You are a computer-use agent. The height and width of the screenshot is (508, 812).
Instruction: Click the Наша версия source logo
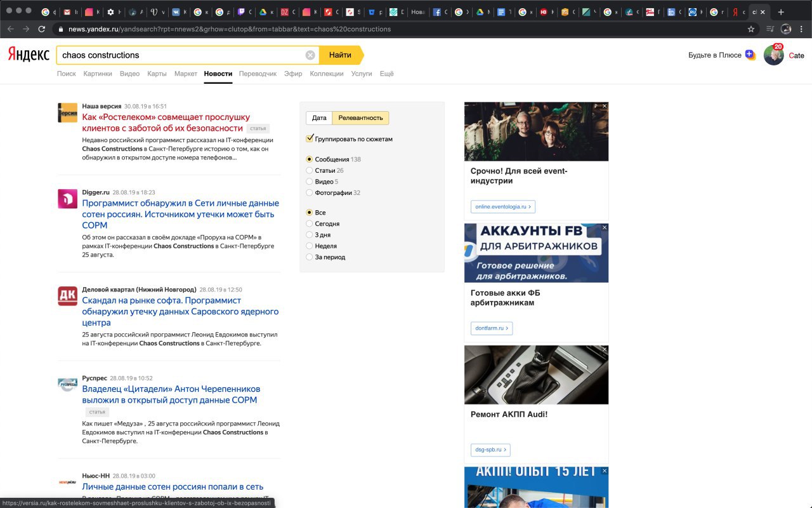(67, 112)
